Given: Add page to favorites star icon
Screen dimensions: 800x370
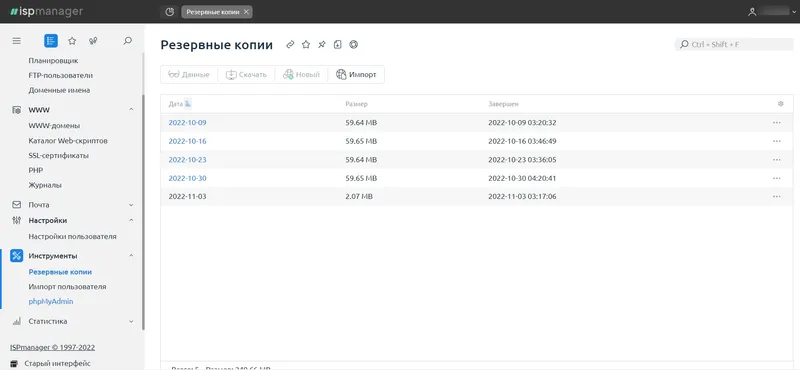Looking at the screenshot, I should pyautogui.click(x=306, y=45).
